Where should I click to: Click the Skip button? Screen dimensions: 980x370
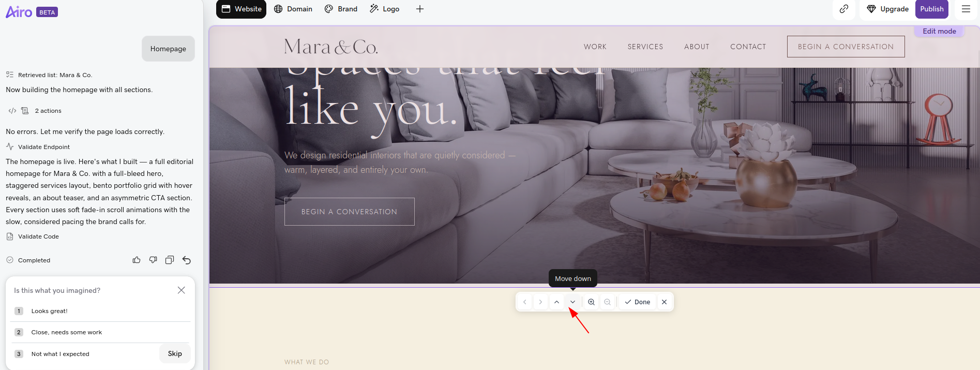175,354
